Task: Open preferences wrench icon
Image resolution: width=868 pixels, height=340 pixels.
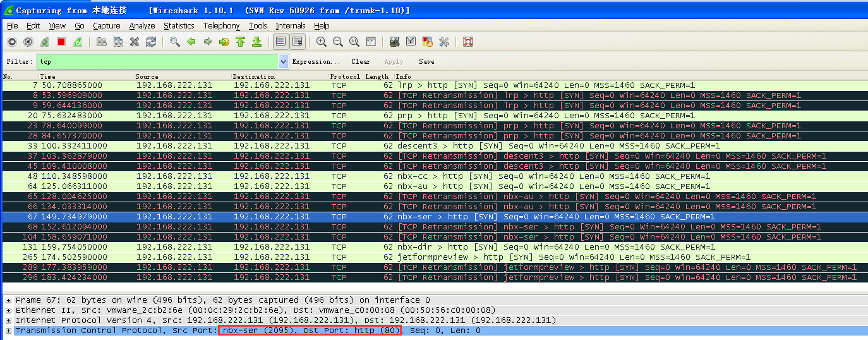Action: (x=444, y=42)
